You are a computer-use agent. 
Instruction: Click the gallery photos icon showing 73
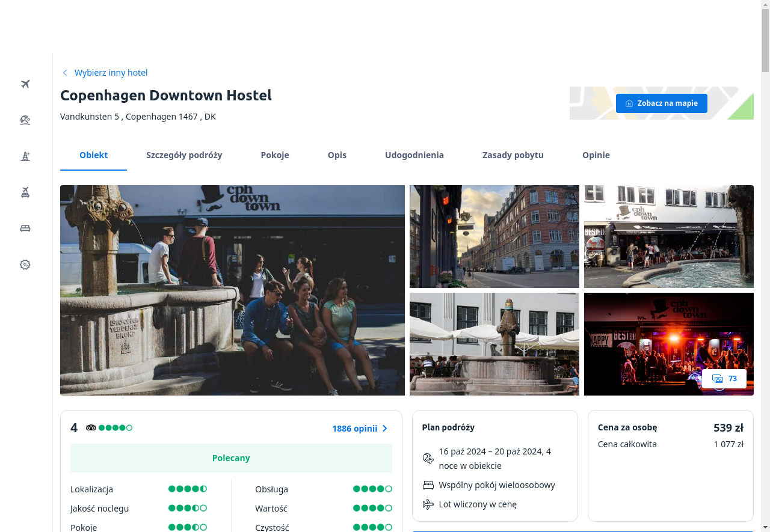coord(718,379)
